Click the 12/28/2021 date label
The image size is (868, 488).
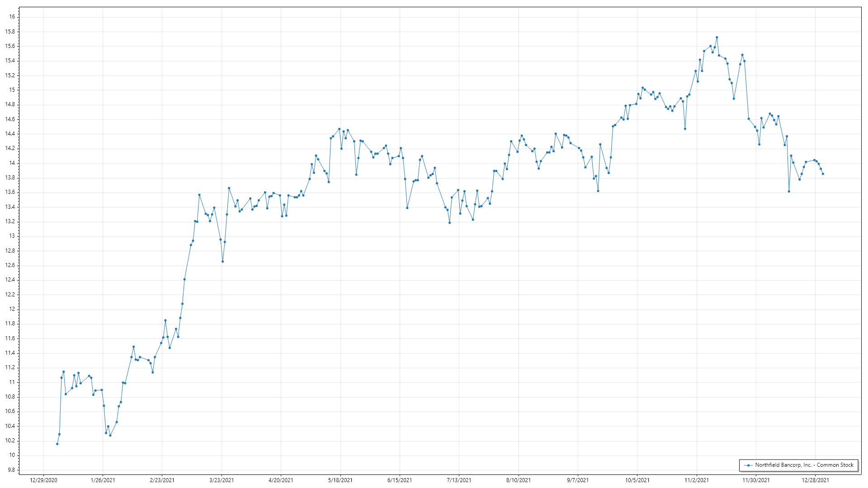[815, 480]
